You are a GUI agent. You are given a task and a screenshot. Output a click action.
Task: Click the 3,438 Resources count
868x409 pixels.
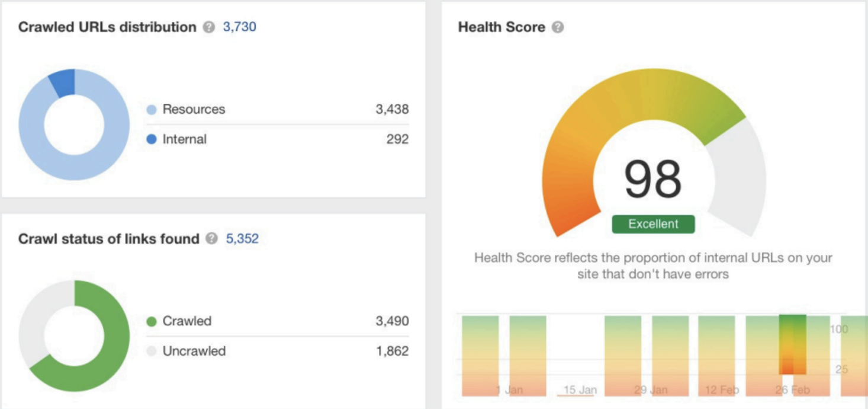point(392,110)
